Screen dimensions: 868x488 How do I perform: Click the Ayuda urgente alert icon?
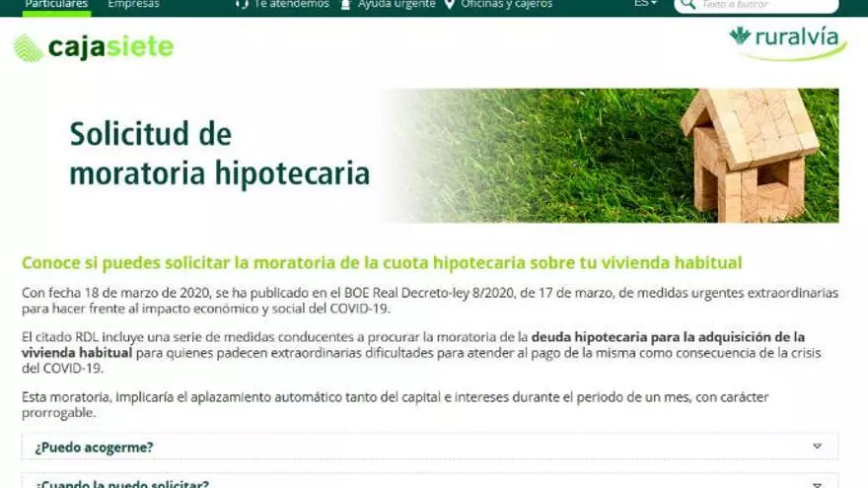click(x=345, y=4)
